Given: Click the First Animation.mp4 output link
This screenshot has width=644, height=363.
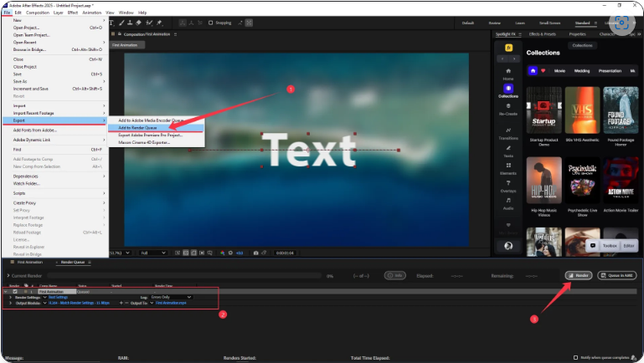Looking at the screenshot, I should click(x=171, y=303).
